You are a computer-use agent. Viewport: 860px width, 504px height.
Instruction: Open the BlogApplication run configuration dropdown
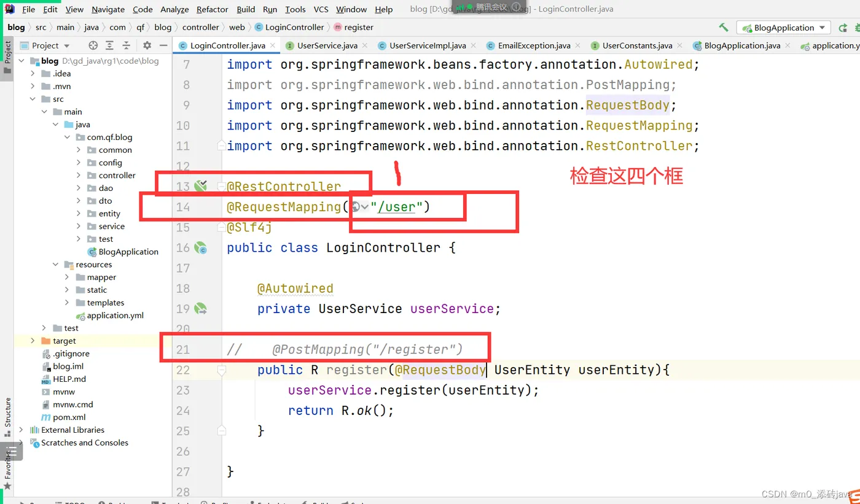(784, 28)
